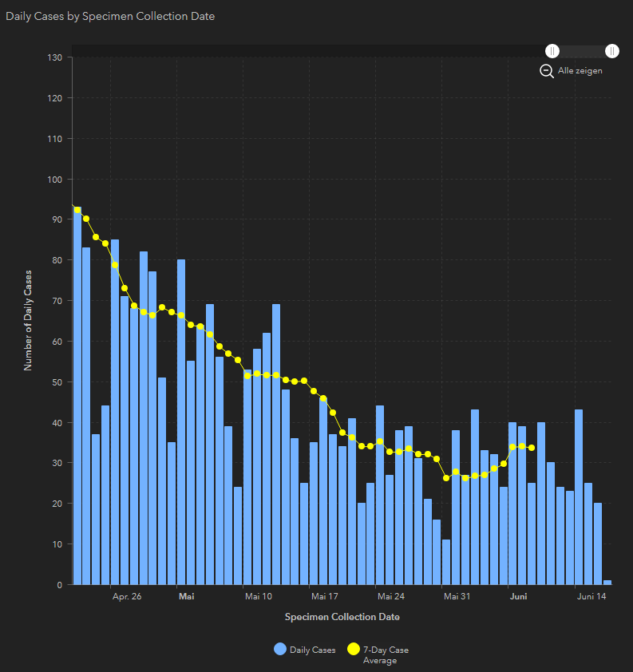Click the "7-Day Case Average" legend text
The width and height of the screenshot is (633, 672).
386,654
